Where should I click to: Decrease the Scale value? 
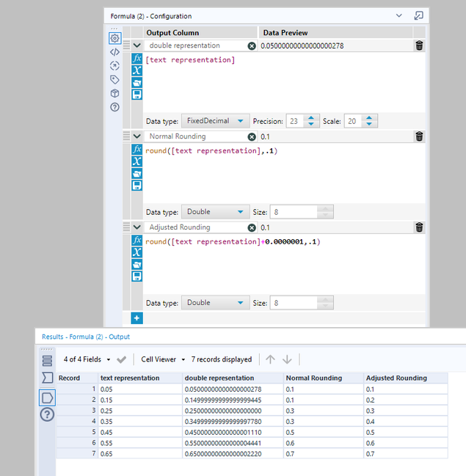coord(369,124)
